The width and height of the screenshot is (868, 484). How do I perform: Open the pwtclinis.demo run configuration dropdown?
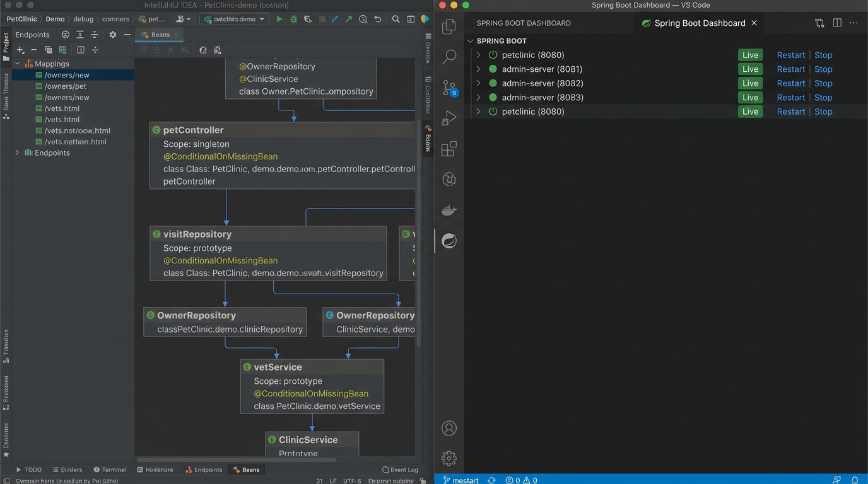234,20
